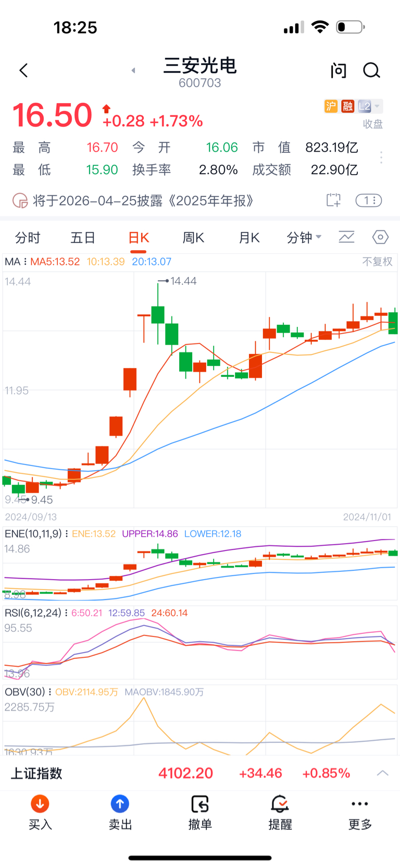Switch to 月K tab

tap(249, 238)
